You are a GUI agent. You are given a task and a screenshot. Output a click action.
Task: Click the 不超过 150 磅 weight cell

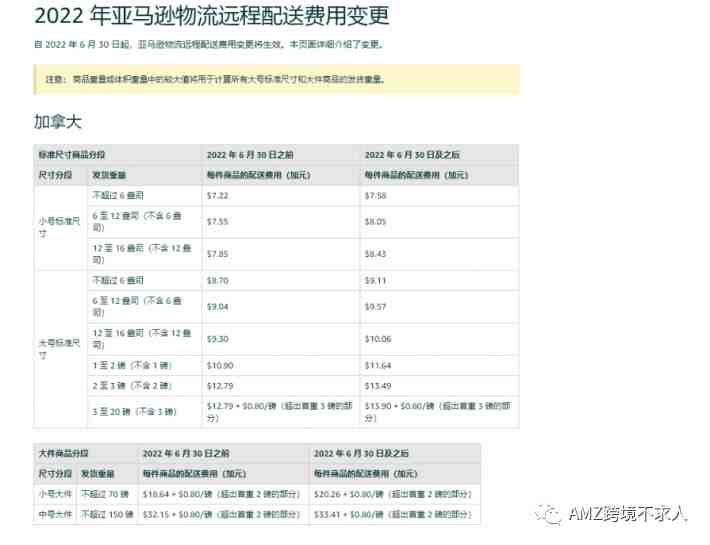107,514
